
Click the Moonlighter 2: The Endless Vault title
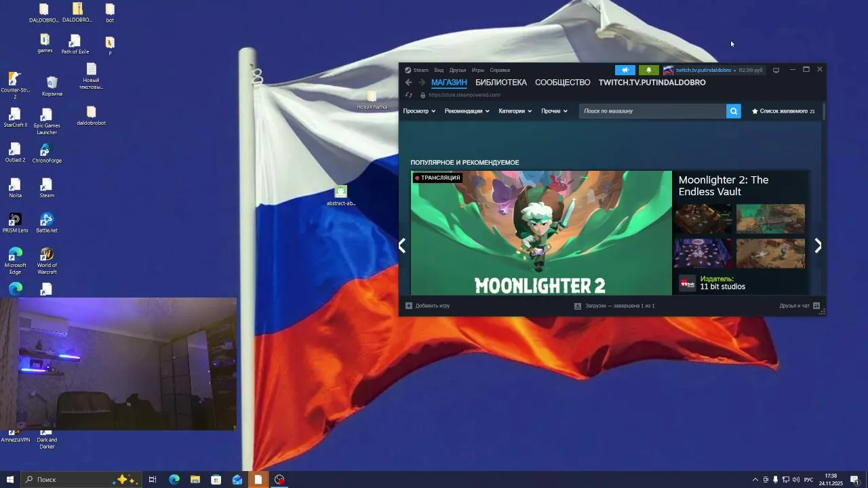[x=724, y=186]
